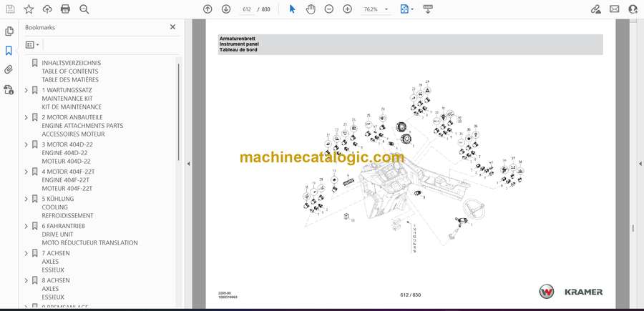Select 2 MOTOR ANBAUTEILE bookmark

coord(82,126)
